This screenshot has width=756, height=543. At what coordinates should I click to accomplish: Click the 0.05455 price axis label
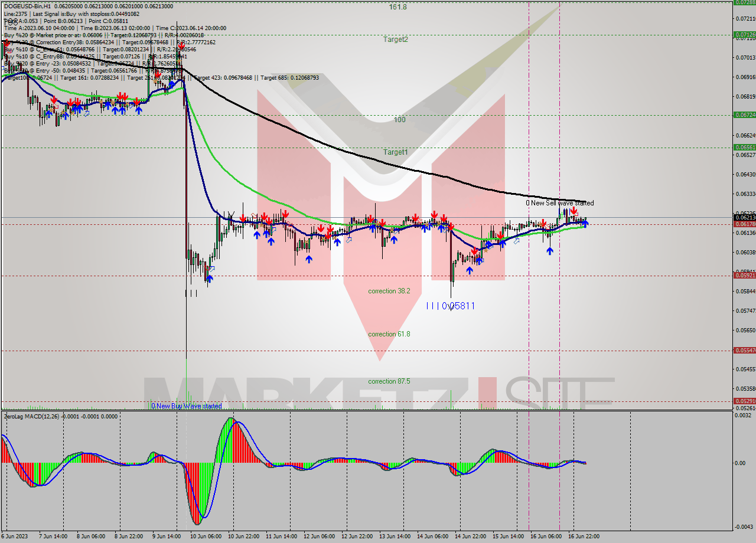pyautogui.click(x=744, y=369)
